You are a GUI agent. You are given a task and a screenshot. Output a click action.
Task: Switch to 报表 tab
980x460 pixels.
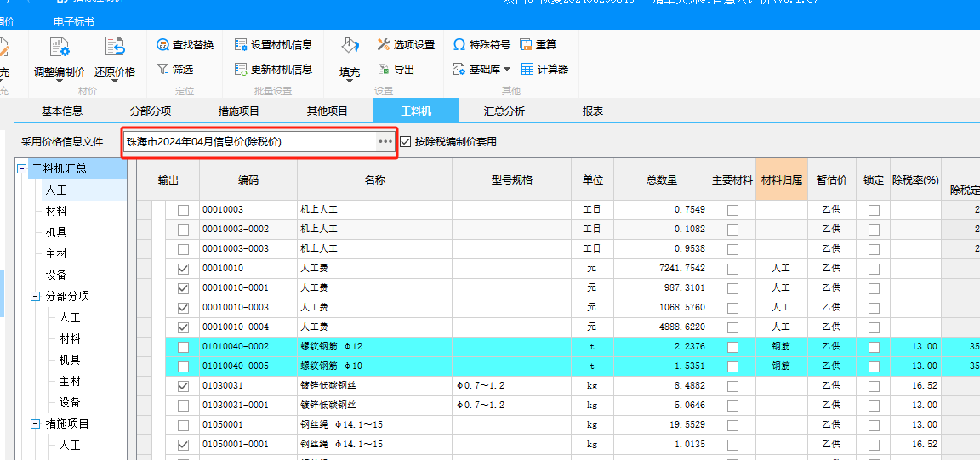point(592,111)
